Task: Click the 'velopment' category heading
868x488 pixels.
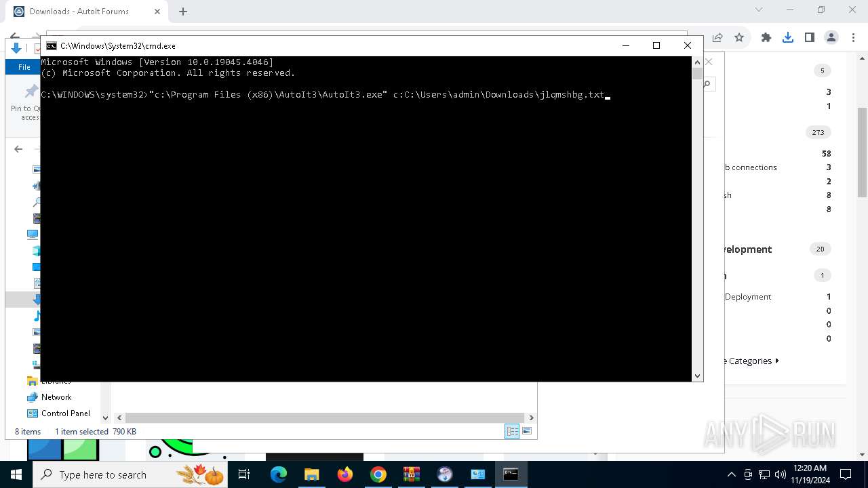Action: pyautogui.click(x=747, y=249)
